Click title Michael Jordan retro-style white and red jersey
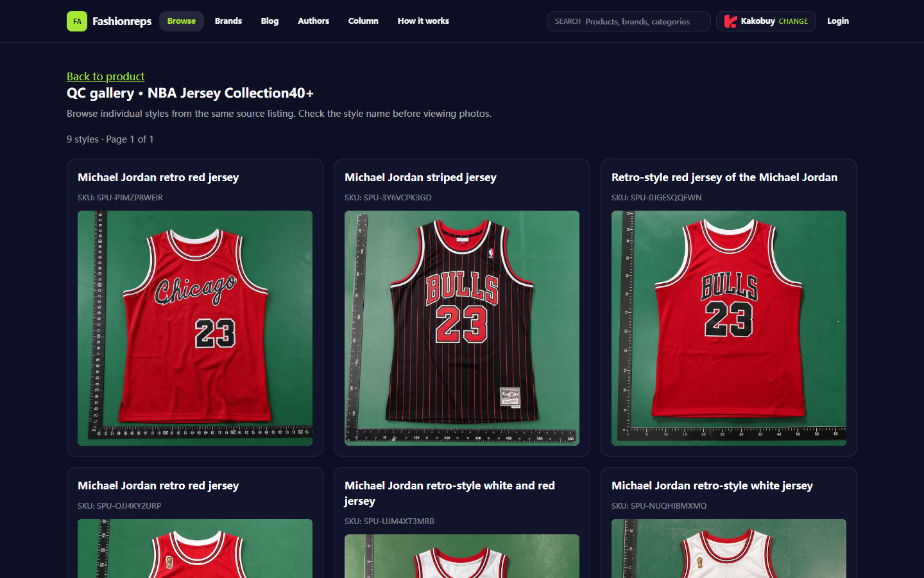The image size is (924, 578). tap(450, 493)
